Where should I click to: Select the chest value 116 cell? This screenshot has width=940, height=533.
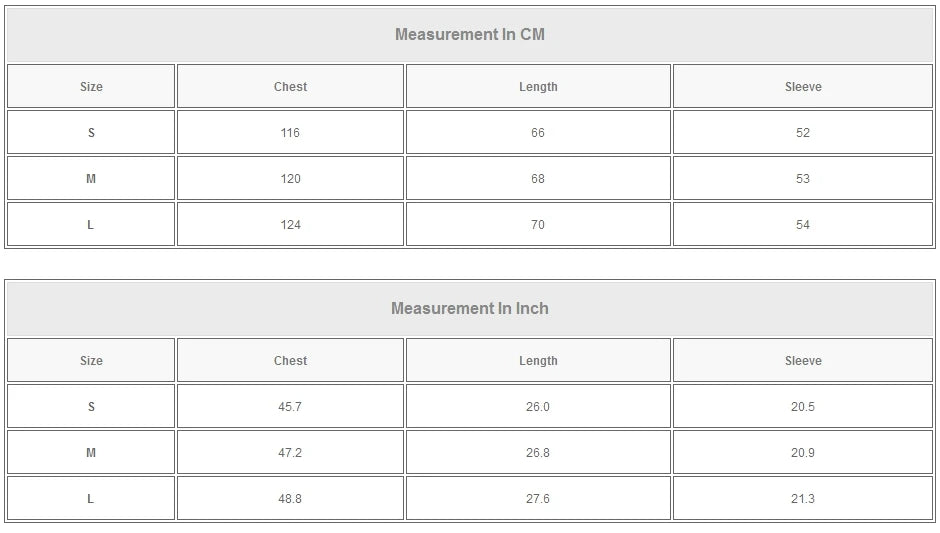(x=290, y=133)
